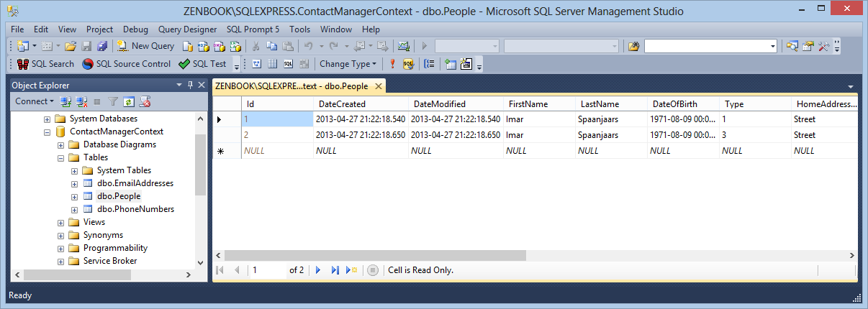Refresh the Object Explorer tree

[129, 102]
